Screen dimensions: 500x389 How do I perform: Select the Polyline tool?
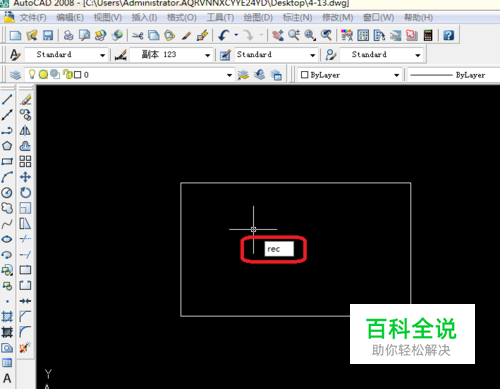[x=7, y=131]
